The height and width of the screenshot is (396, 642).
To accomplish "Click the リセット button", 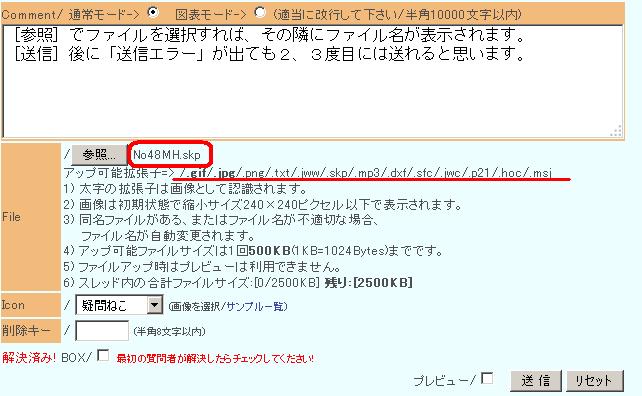I will [595, 381].
